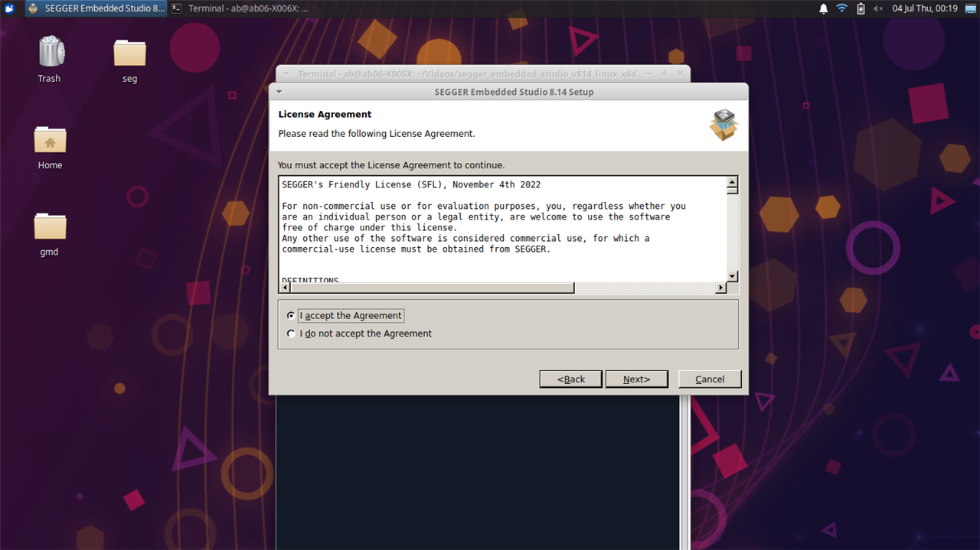980x550 pixels.
Task: Click license horizontal scroll left arrow
Action: click(286, 288)
